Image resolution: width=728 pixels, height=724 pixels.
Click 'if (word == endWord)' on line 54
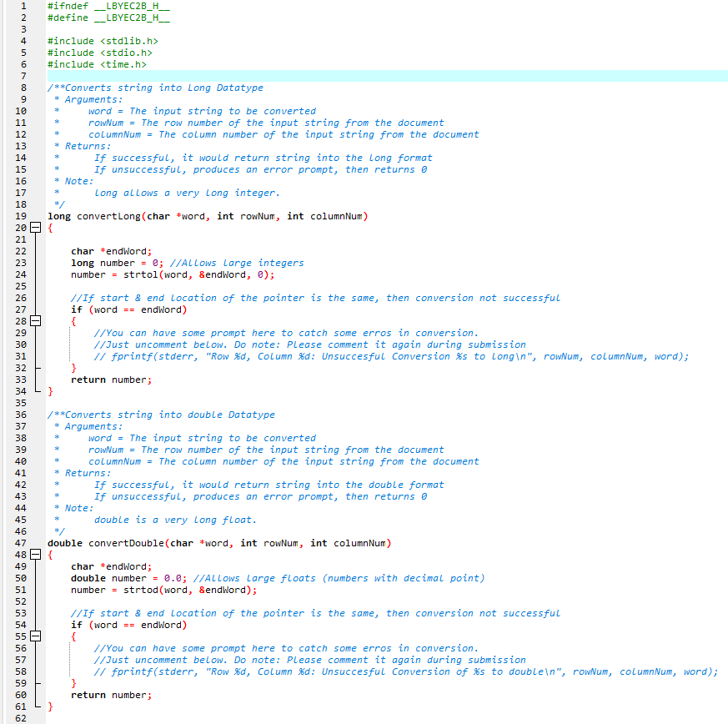129,625
